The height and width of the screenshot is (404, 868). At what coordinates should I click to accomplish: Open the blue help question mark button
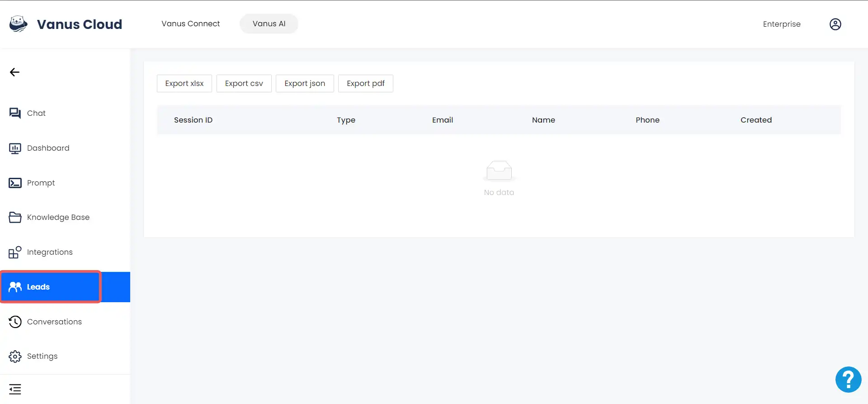[848, 380]
